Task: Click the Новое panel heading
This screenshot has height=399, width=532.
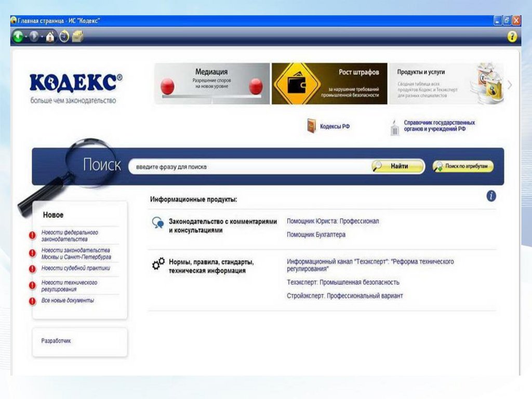Action: click(x=53, y=215)
